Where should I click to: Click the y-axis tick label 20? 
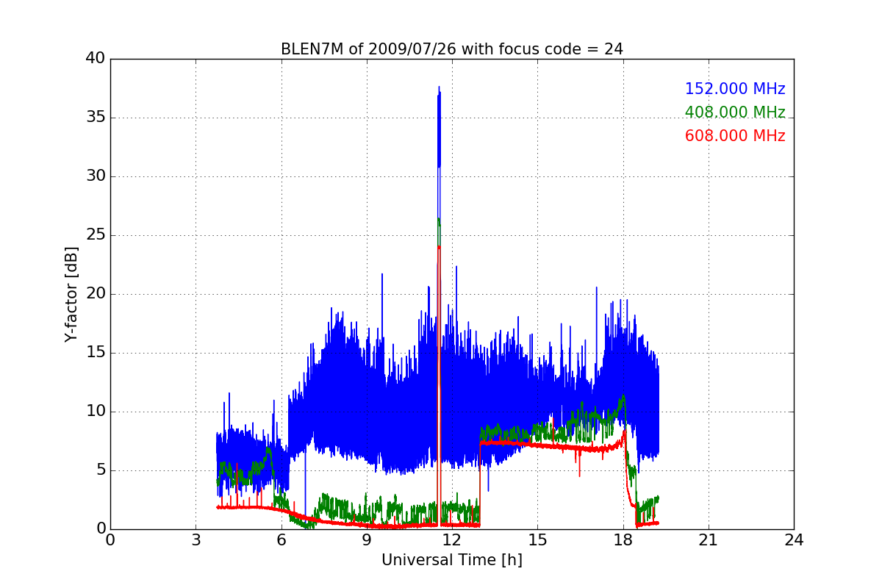(x=95, y=294)
